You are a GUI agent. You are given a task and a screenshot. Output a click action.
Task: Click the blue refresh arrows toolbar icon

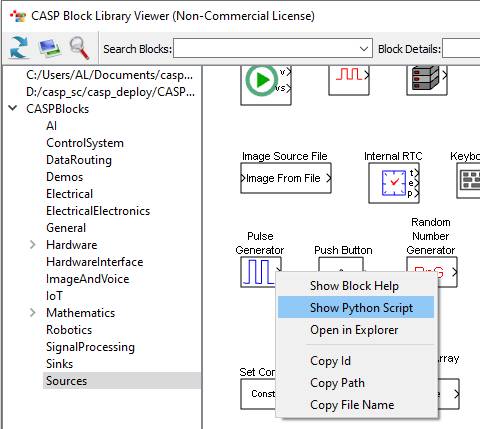pos(19,48)
